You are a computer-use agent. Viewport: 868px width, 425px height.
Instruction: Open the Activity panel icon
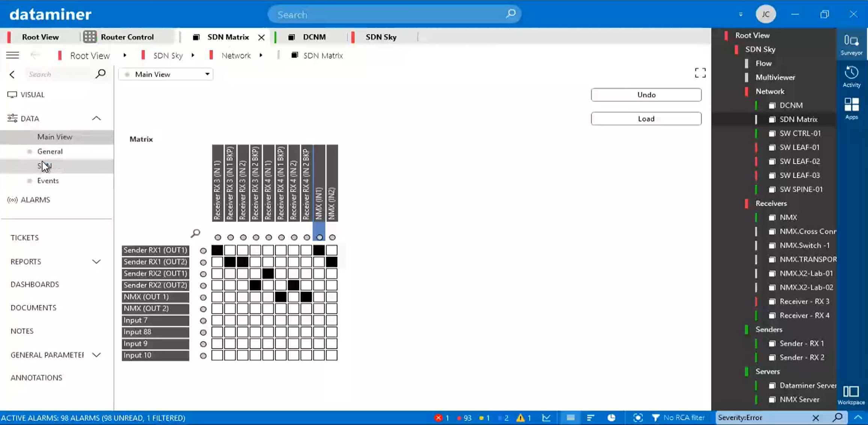coord(851,76)
